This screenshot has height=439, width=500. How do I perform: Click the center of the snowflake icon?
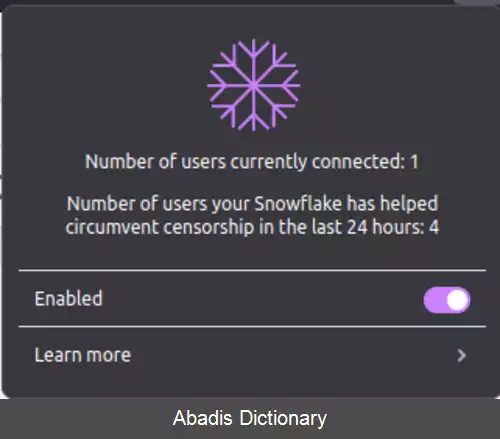254,85
